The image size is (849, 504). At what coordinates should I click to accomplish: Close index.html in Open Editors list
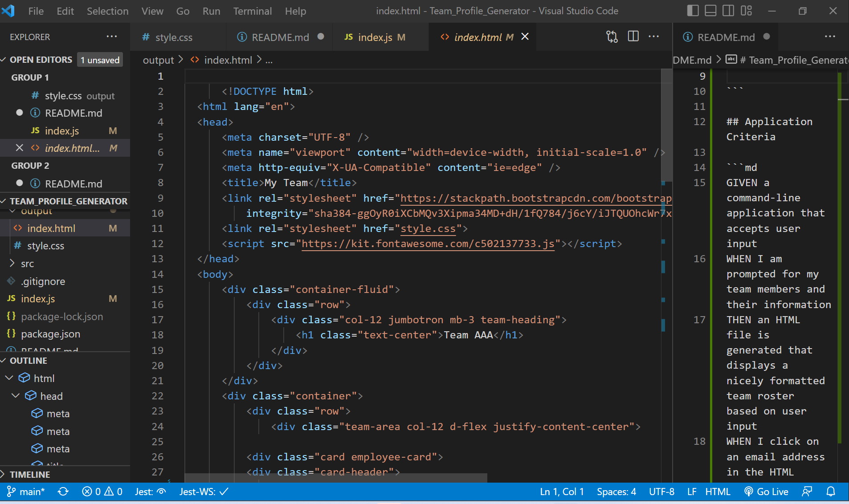click(x=20, y=148)
